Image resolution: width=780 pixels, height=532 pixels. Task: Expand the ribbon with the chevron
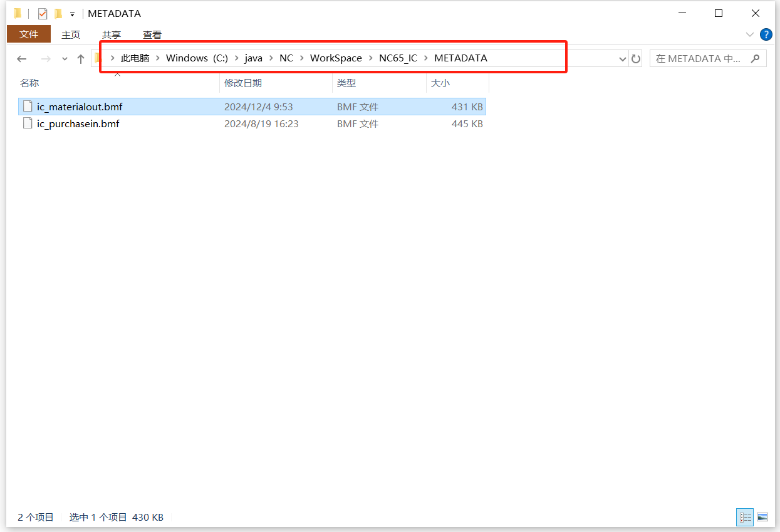750,34
